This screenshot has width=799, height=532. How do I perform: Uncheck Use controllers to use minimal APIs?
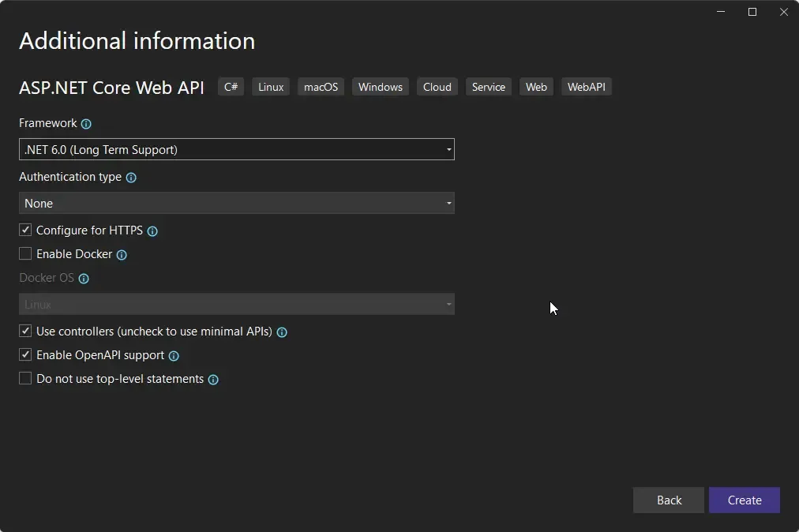pos(24,331)
